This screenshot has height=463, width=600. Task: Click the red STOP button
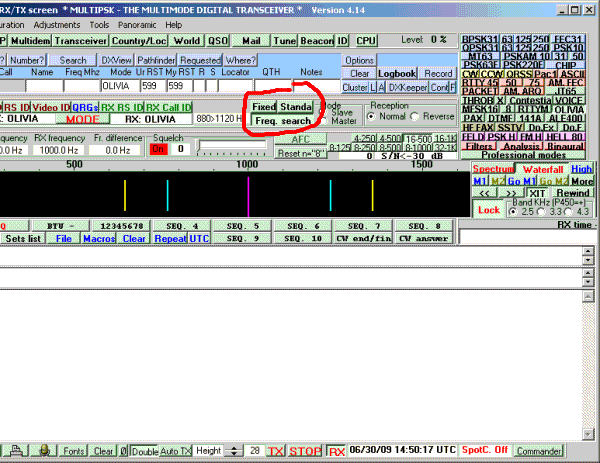[x=305, y=451]
